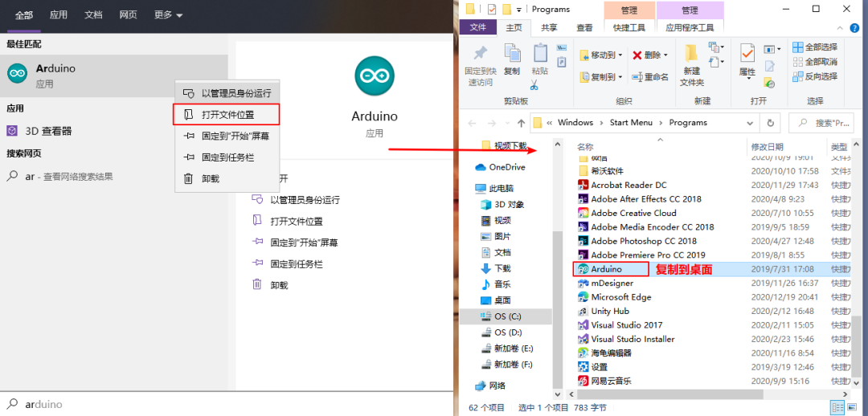Collapse the ribbon with the chevron

pos(841,28)
